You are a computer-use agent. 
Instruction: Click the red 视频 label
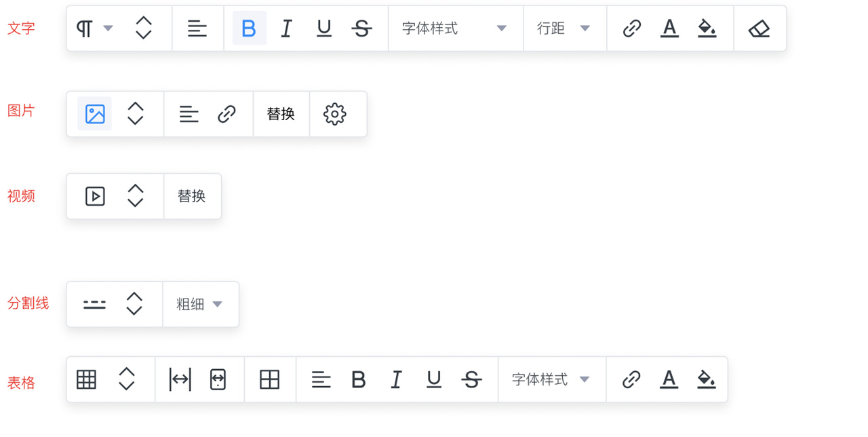(21, 196)
